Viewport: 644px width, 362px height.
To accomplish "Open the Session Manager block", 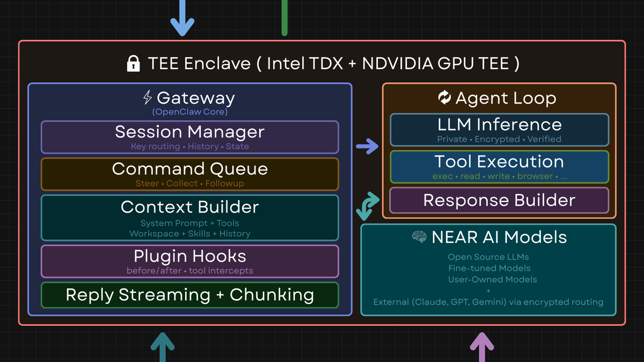I will [190, 137].
